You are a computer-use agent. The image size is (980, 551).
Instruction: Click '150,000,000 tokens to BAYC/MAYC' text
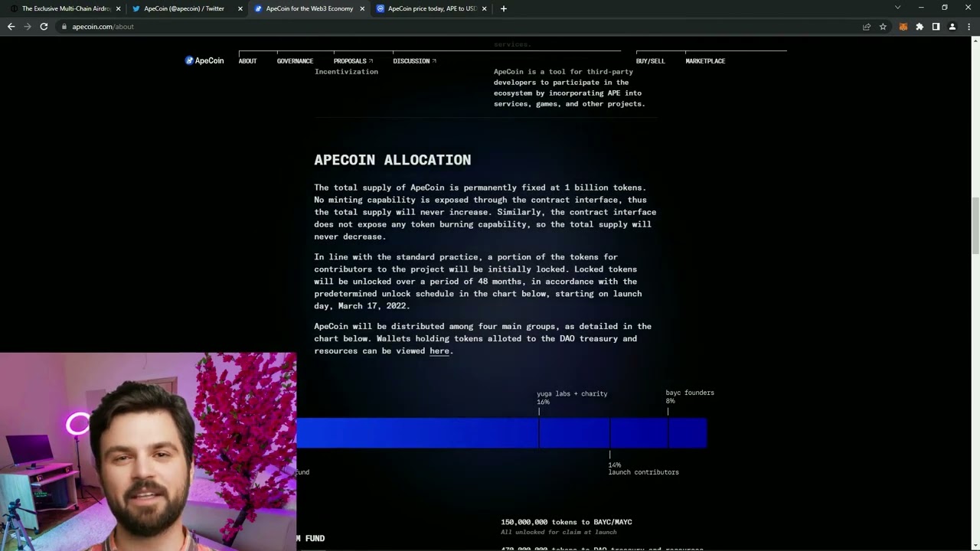coord(567,522)
